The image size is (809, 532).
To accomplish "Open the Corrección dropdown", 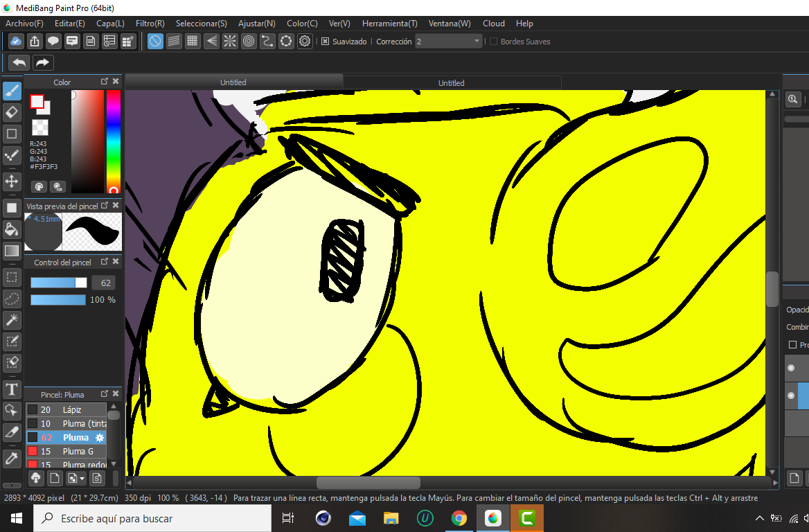I will [x=448, y=42].
